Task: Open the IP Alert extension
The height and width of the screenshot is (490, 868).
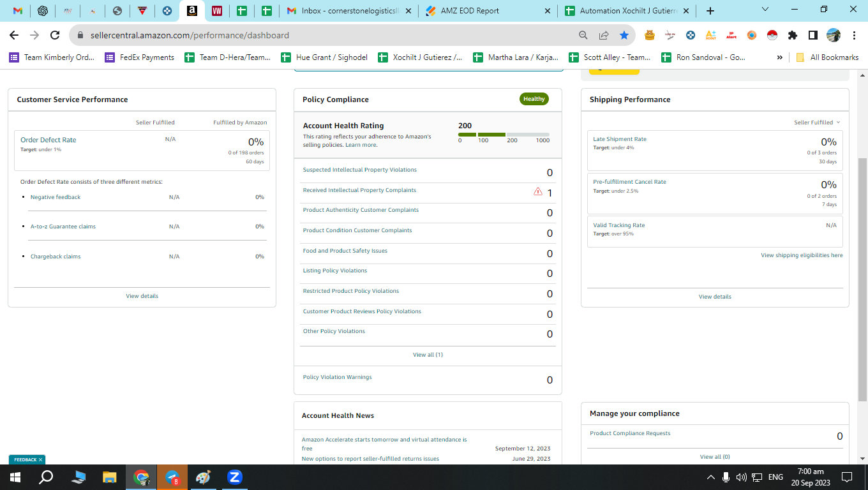Action: pos(731,35)
